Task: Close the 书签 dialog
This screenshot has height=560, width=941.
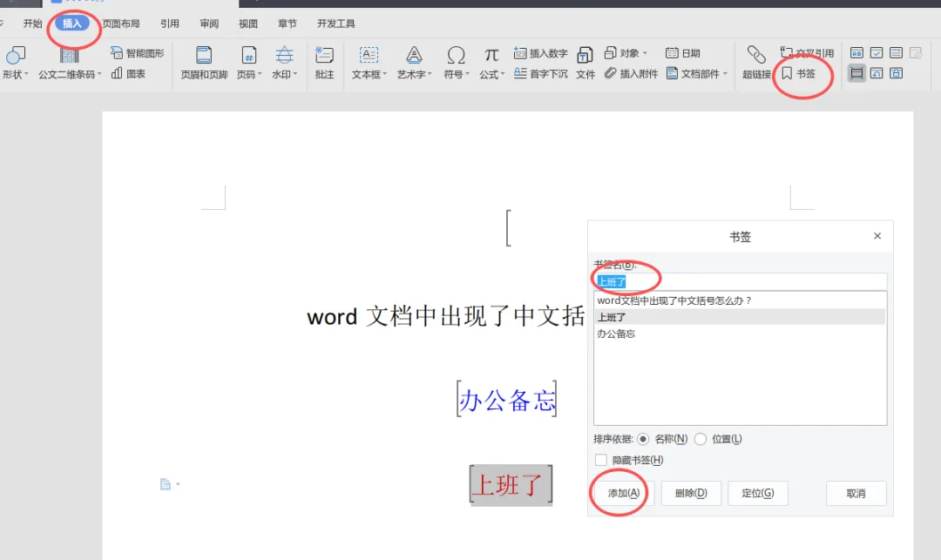Action: [x=877, y=236]
